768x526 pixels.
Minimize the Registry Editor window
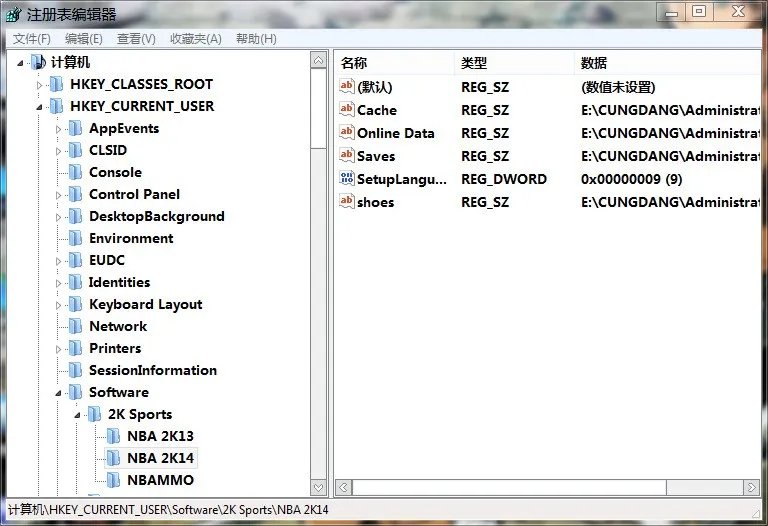coord(671,12)
